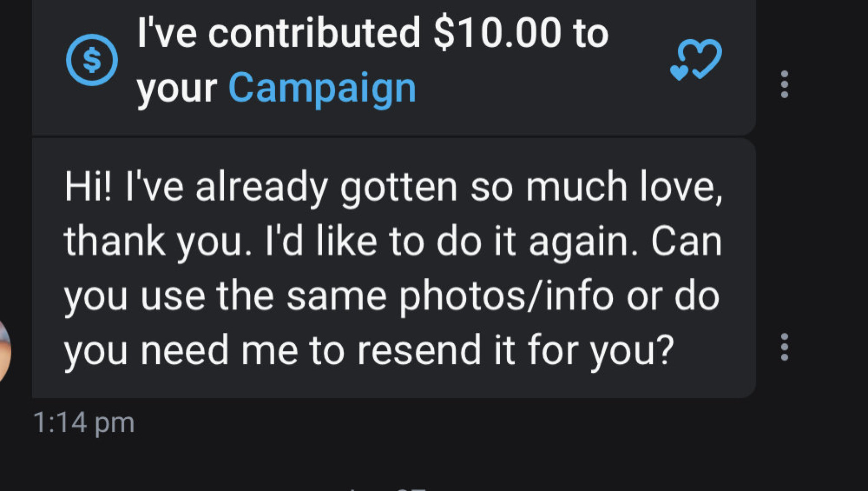Image resolution: width=868 pixels, height=491 pixels.
Task: Open three-dot menu beside the resend question message
Action: pyautogui.click(x=784, y=347)
